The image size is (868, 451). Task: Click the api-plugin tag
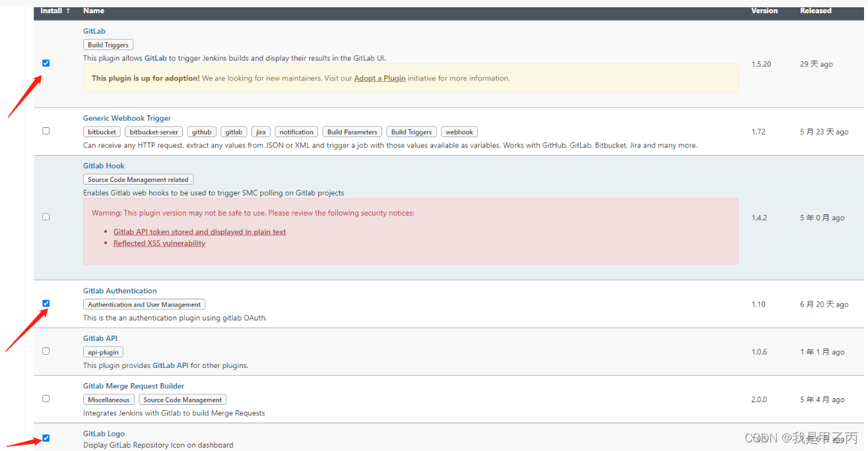pyautogui.click(x=104, y=352)
